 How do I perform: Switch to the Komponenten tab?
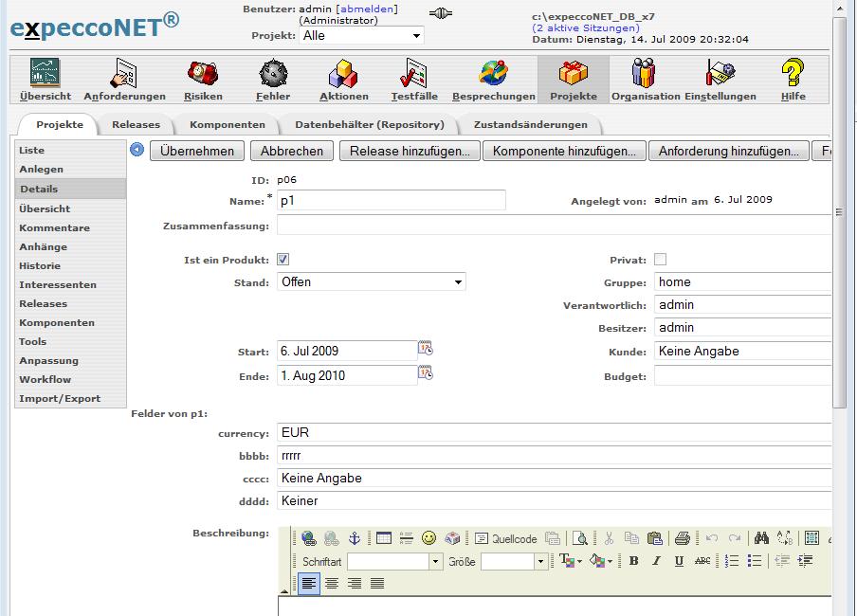228,124
